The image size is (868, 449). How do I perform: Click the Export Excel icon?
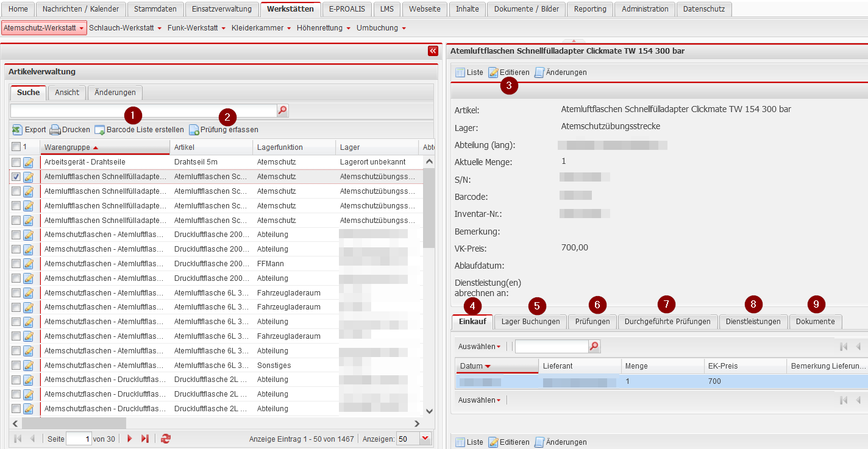click(17, 130)
